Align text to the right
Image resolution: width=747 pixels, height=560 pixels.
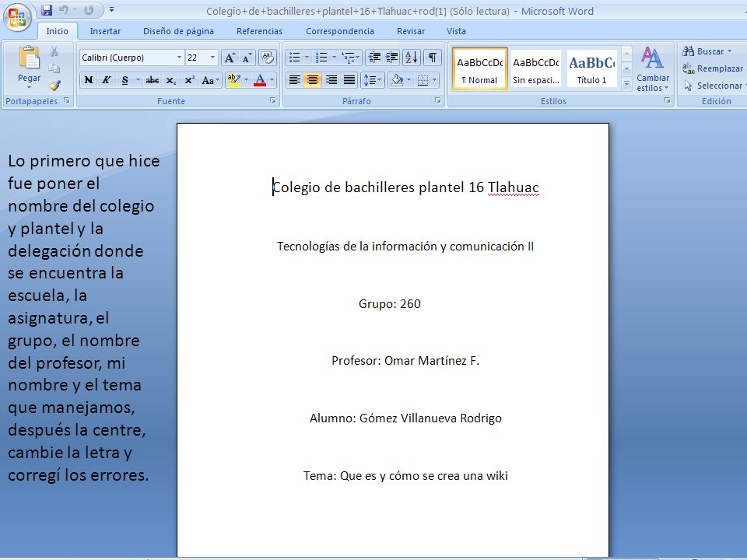pyautogui.click(x=331, y=80)
